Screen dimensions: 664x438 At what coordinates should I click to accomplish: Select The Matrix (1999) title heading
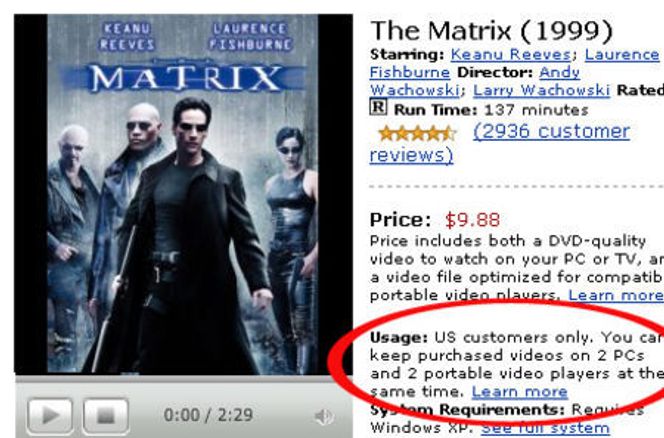(491, 31)
